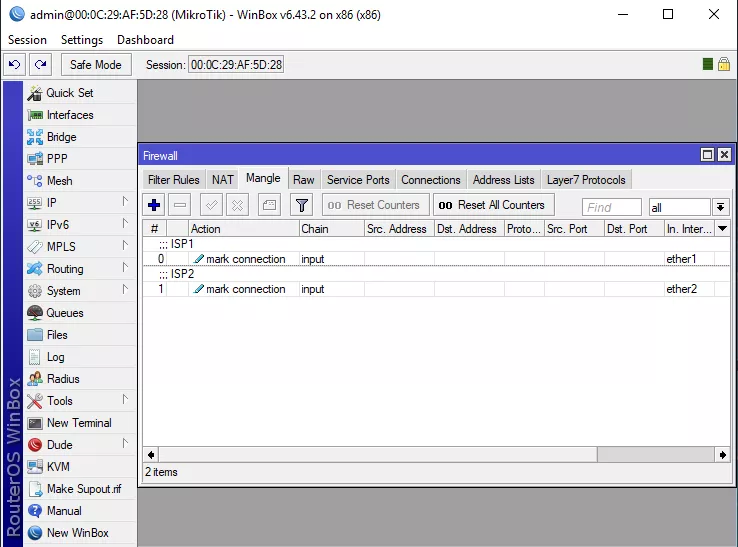Switch to the Filter Rules tab
The width and height of the screenshot is (738, 547).
[174, 180]
